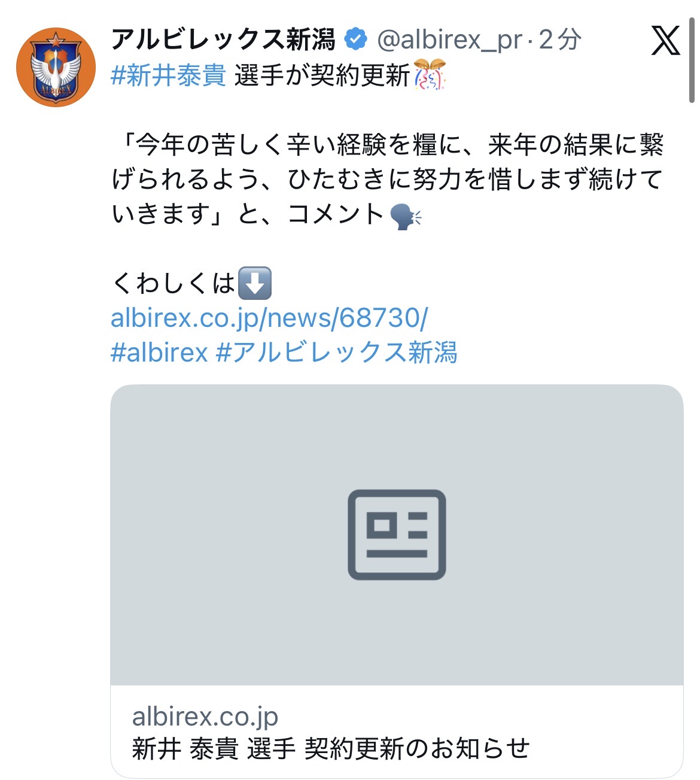Click the くわしくは text line
This screenshot has height=780, width=700.
click(x=174, y=283)
